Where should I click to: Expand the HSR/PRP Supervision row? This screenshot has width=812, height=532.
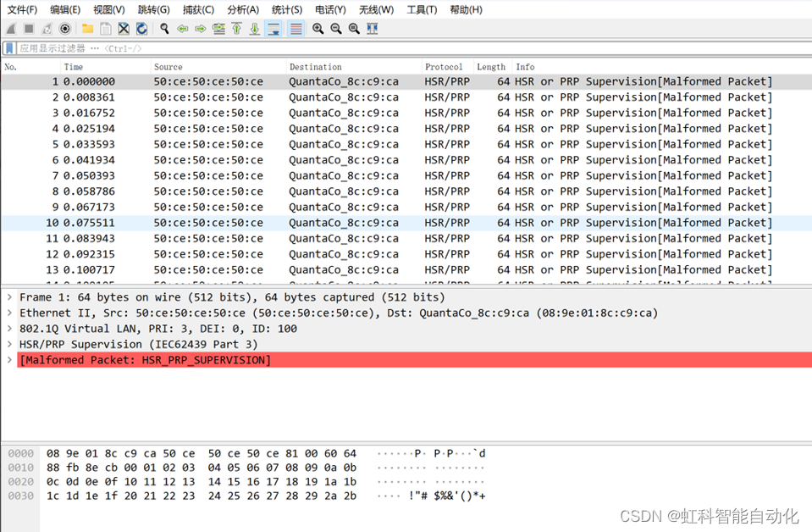(9, 344)
